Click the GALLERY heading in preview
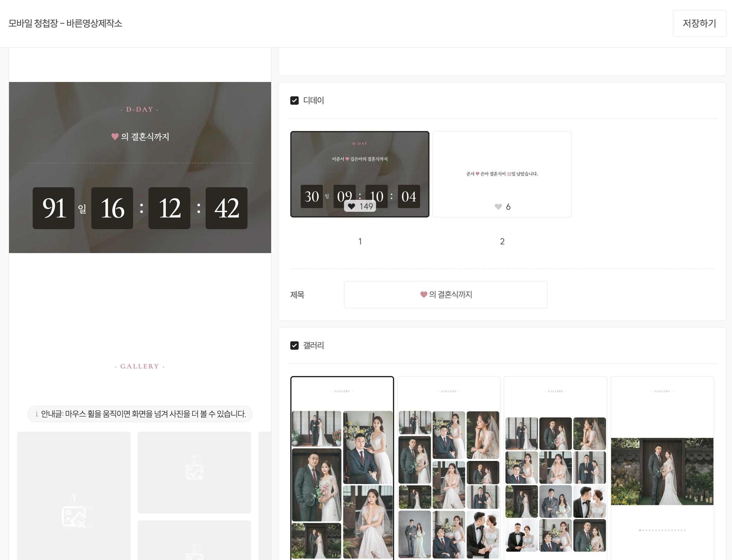Viewport: 732px width, 560px height. (x=139, y=366)
